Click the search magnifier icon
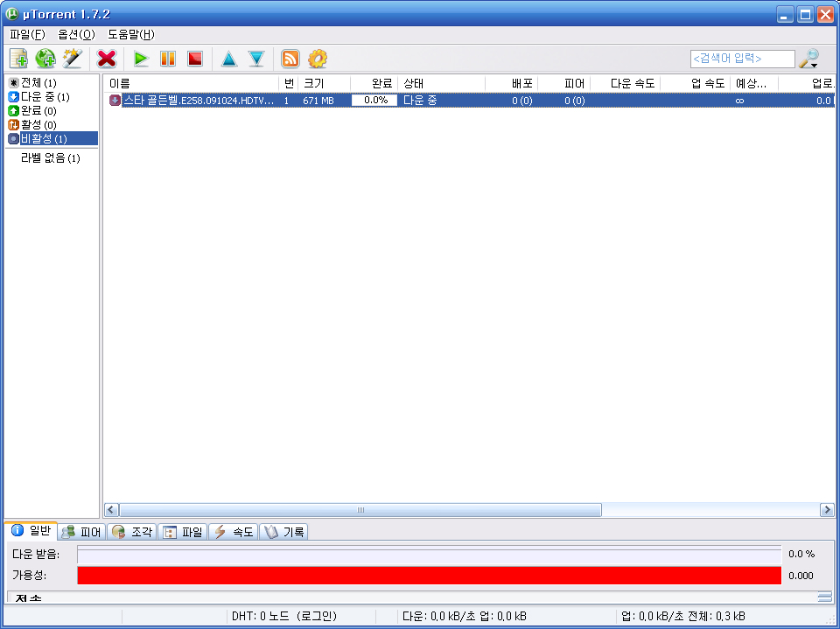The width and height of the screenshot is (840, 629). (808, 59)
